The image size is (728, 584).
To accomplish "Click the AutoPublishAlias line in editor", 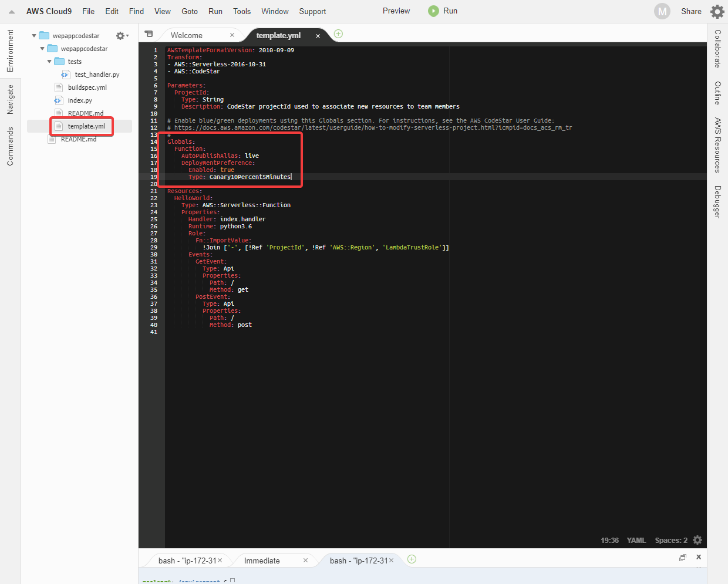I will (220, 156).
